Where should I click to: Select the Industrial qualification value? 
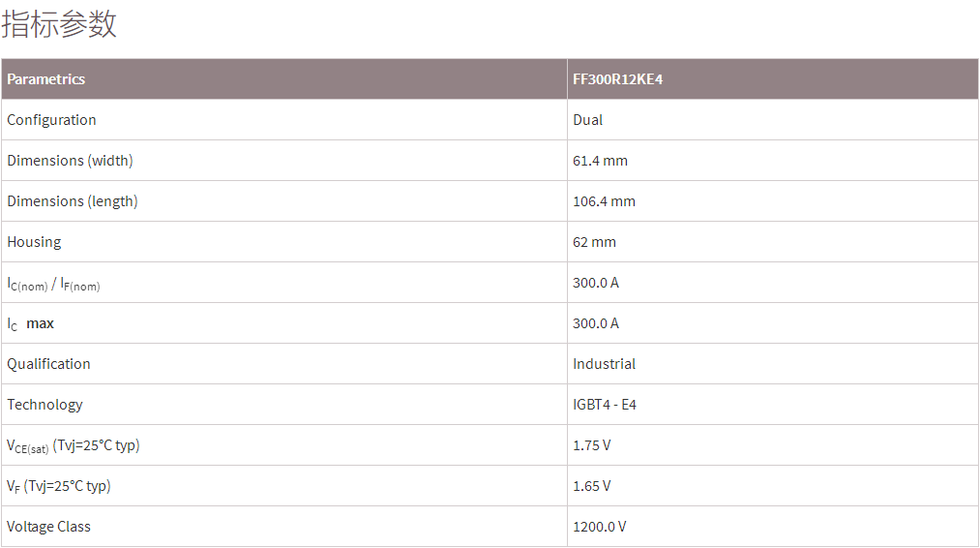click(x=604, y=364)
